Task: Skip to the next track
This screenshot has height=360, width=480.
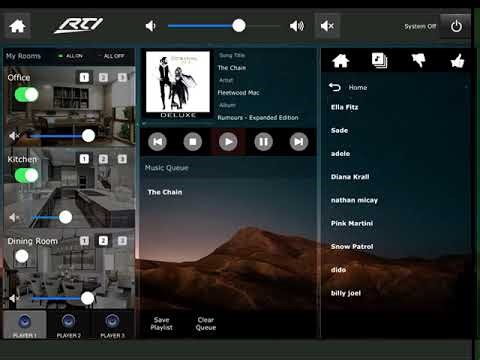Action: coord(299,142)
